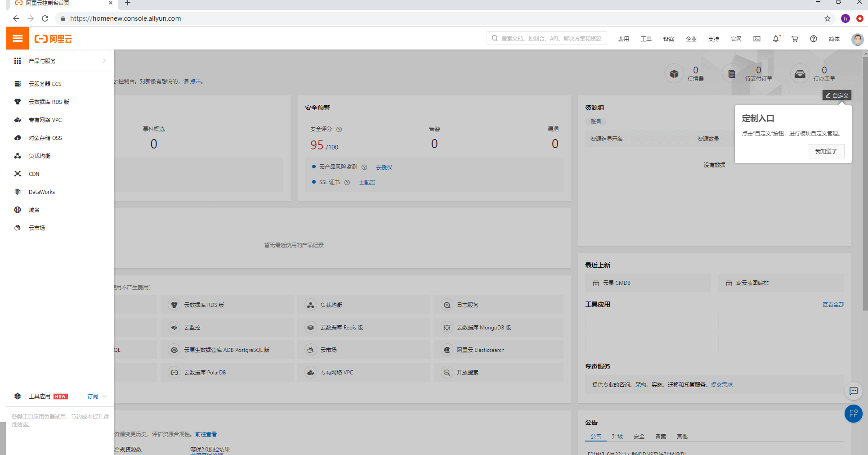The width and height of the screenshot is (868, 455).
Task: Go back in browser history
Action: coord(16,18)
